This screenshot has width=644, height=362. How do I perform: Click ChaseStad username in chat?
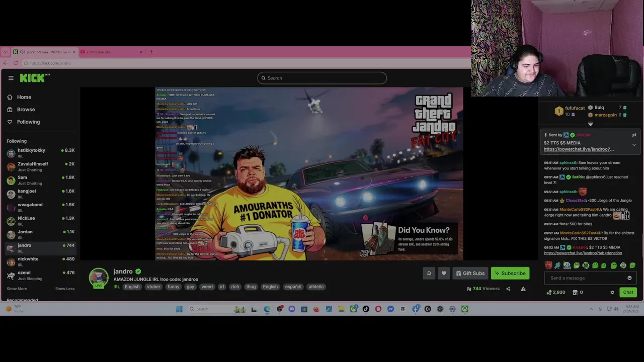pyautogui.click(x=576, y=200)
